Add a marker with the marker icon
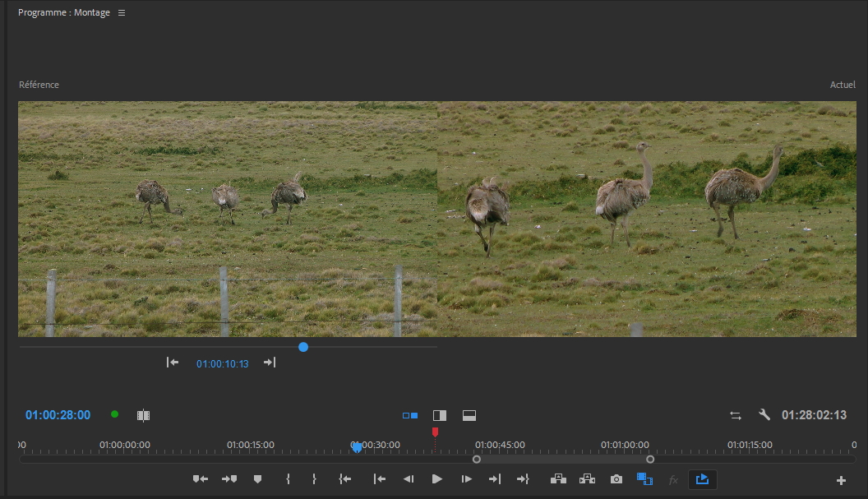Viewport: 868px width, 499px height. pyautogui.click(x=257, y=479)
